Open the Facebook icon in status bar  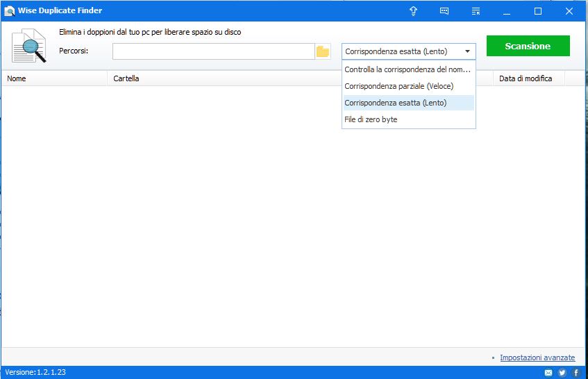point(576,372)
